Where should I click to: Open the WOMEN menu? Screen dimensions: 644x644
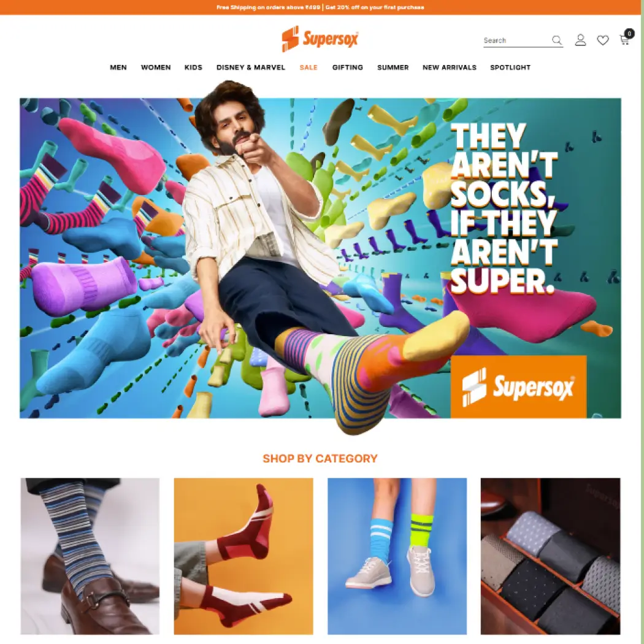coord(156,67)
